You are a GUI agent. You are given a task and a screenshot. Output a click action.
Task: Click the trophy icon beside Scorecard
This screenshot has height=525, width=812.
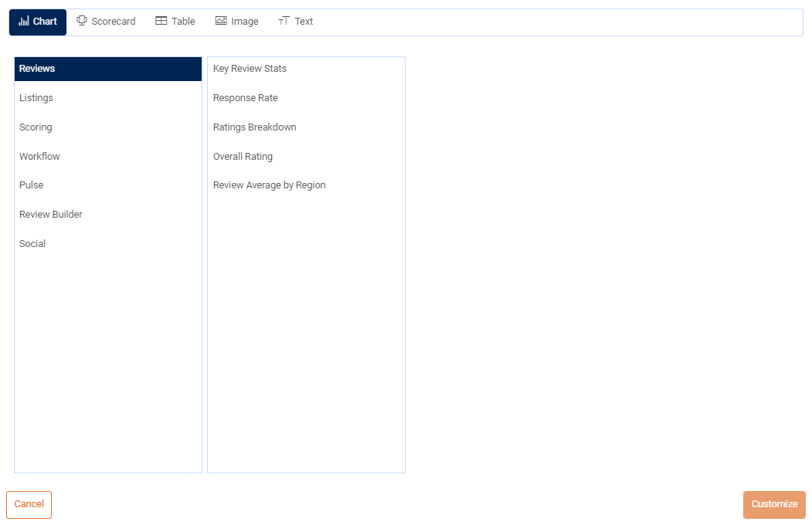coord(81,21)
